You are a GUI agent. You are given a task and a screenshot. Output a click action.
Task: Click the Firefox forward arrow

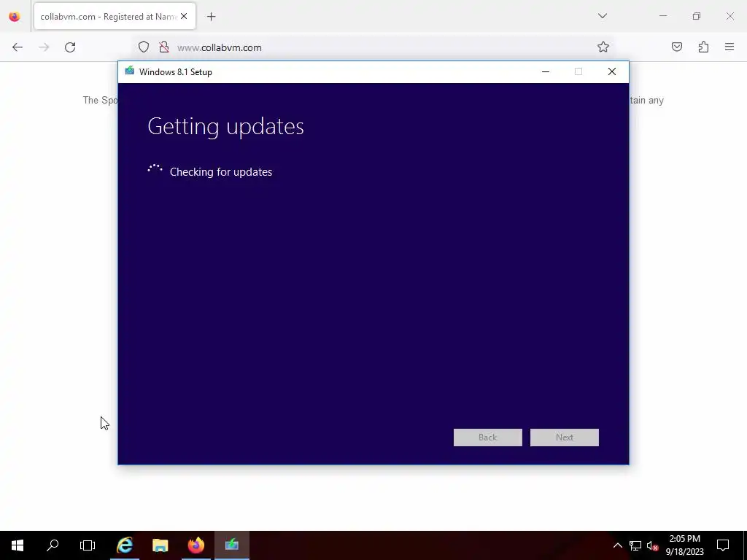(44, 47)
